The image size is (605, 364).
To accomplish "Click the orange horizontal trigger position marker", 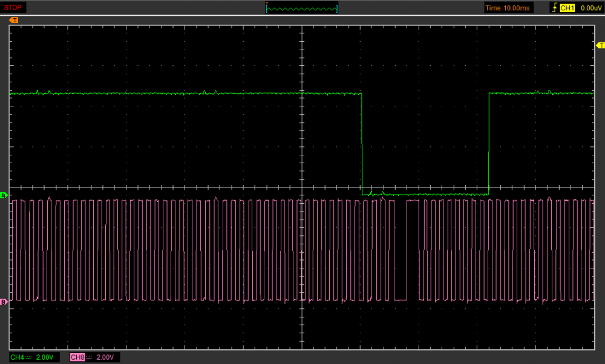I will (14, 20).
